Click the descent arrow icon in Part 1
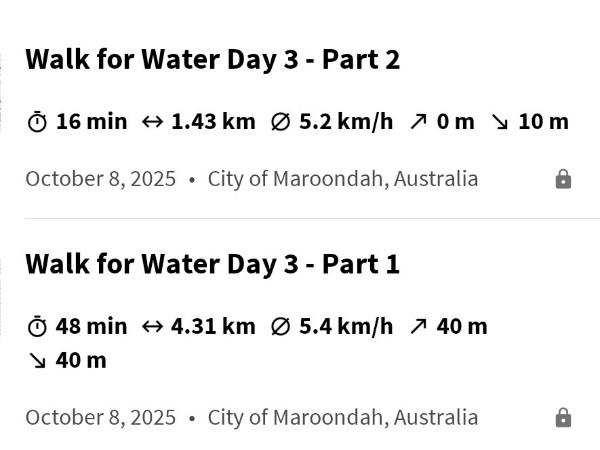 pos(37,360)
